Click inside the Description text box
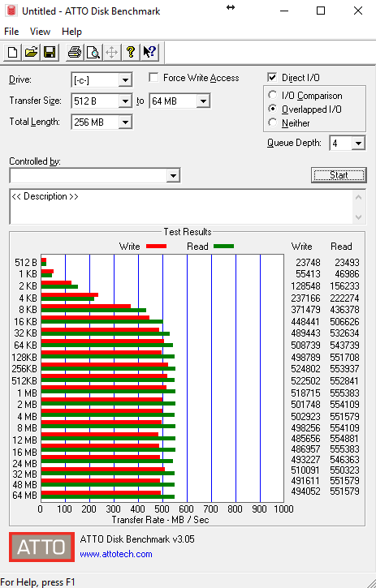 click(x=181, y=207)
